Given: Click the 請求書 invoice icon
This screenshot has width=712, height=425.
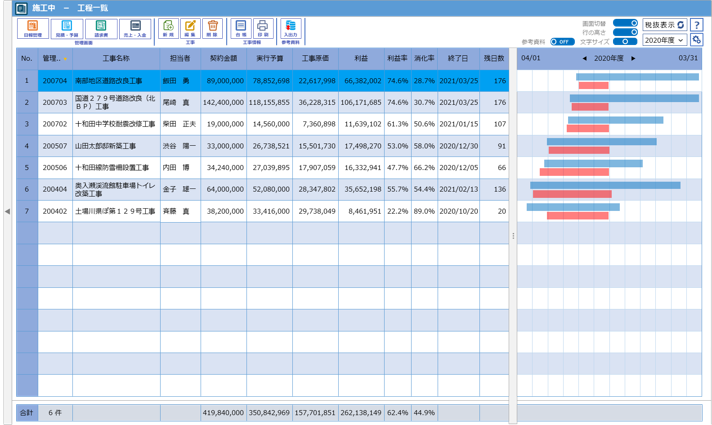Looking at the screenshot, I should (x=98, y=29).
